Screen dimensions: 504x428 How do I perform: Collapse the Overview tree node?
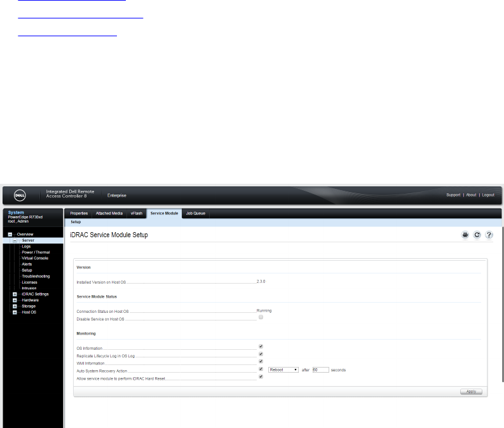point(10,235)
